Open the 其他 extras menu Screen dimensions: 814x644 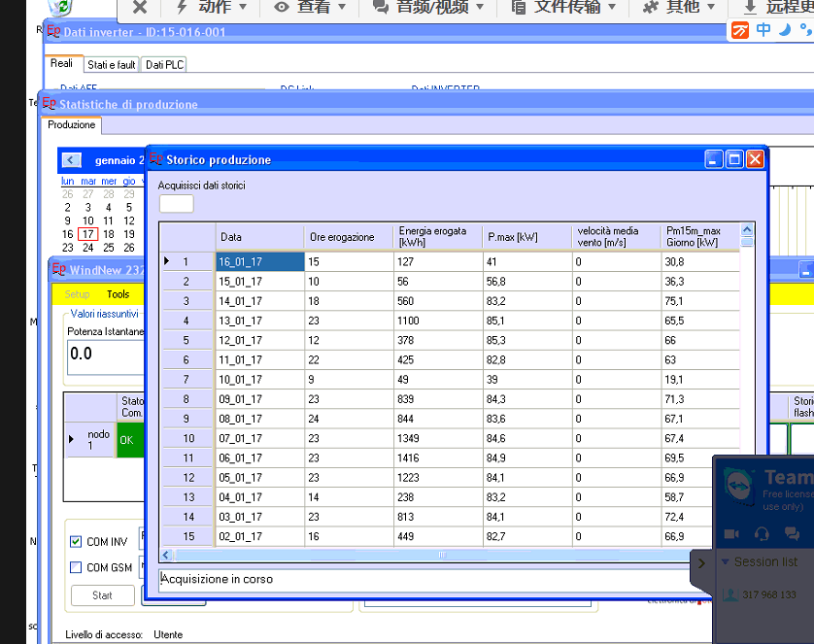[679, 7]
